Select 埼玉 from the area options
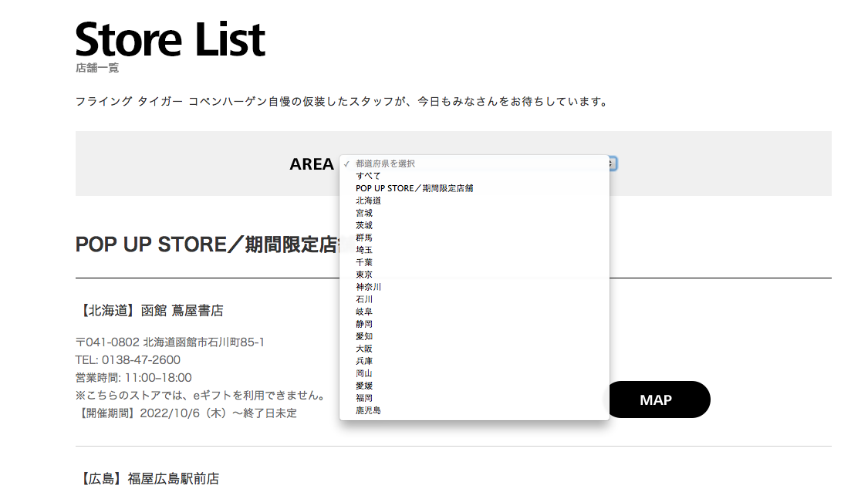This screenshot has height=499, width=868. pyautogui.click(x=474, y=250)
